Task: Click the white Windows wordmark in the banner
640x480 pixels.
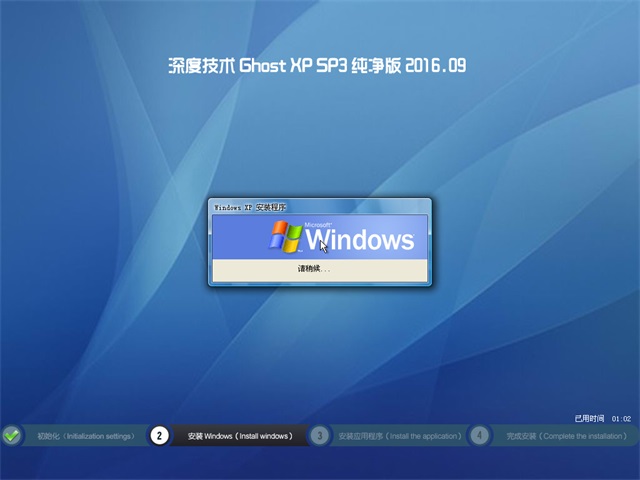Action: [360, 240]
